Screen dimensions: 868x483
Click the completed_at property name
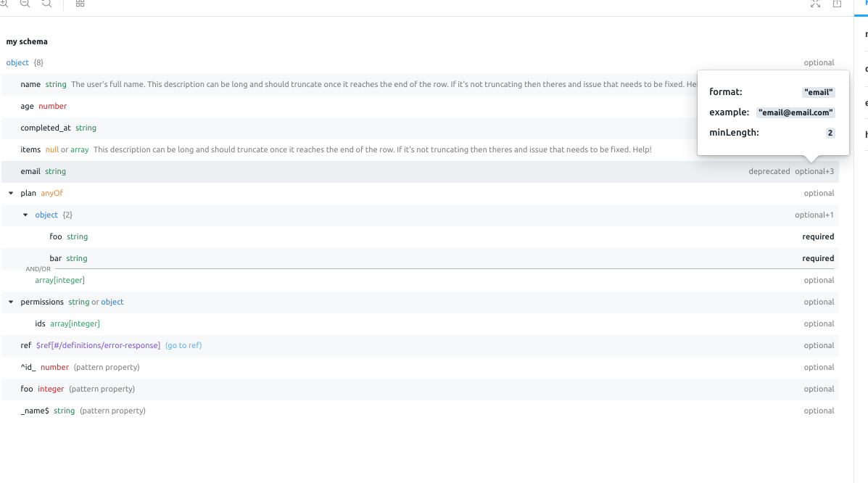pos(46,128)
